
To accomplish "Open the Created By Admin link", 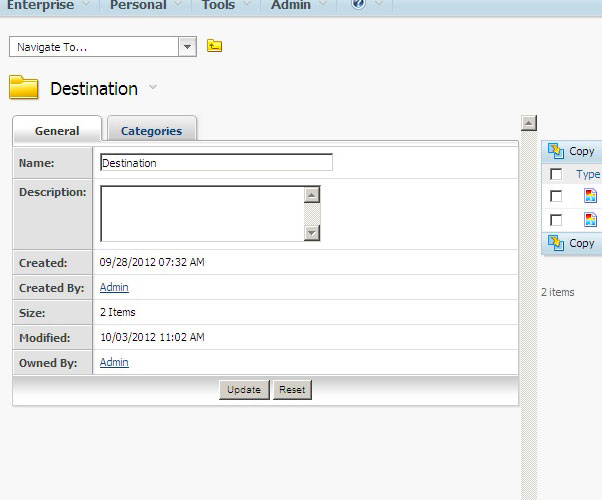I will 114,288.
